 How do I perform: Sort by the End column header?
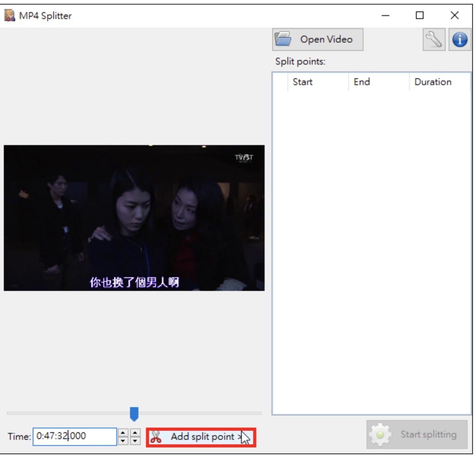click(x=379, y=82)
